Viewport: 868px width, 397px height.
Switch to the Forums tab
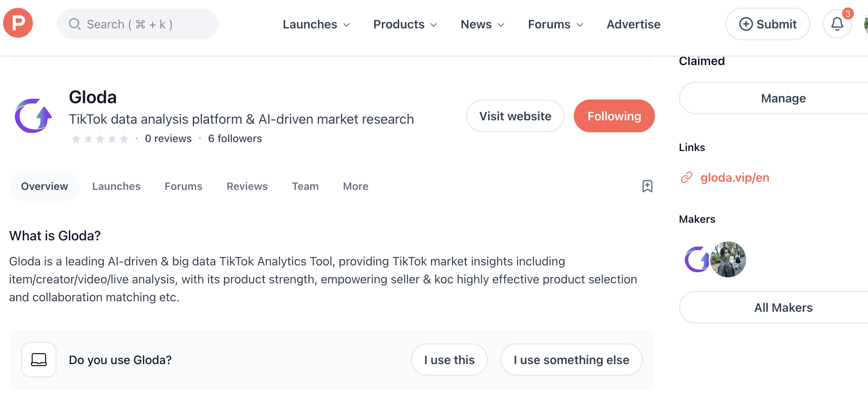click(184, 186)
